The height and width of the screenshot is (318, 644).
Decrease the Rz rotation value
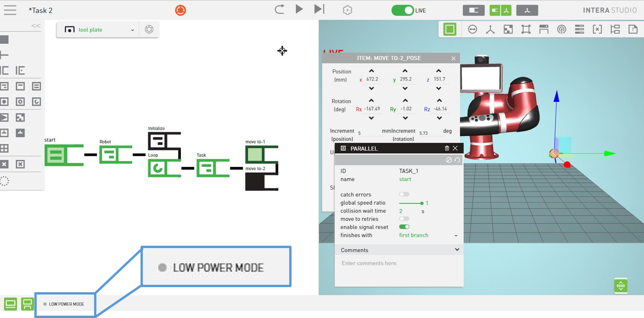point(439,118)
